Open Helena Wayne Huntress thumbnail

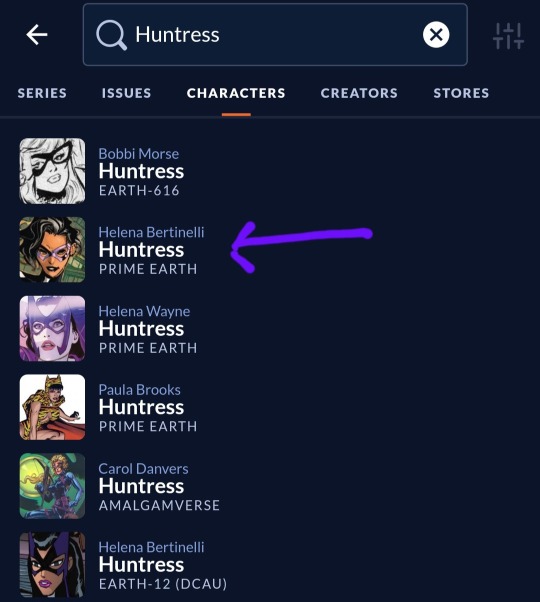pos(52,328)
